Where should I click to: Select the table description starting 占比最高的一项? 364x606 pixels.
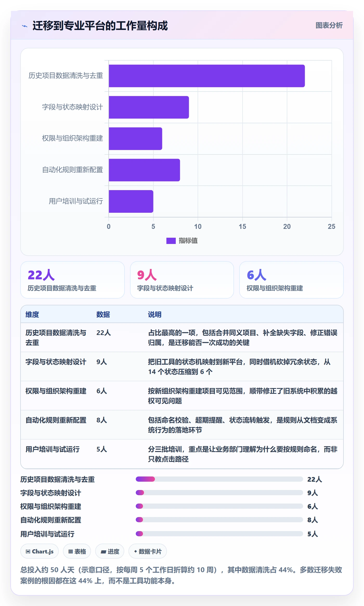(243, 338)
